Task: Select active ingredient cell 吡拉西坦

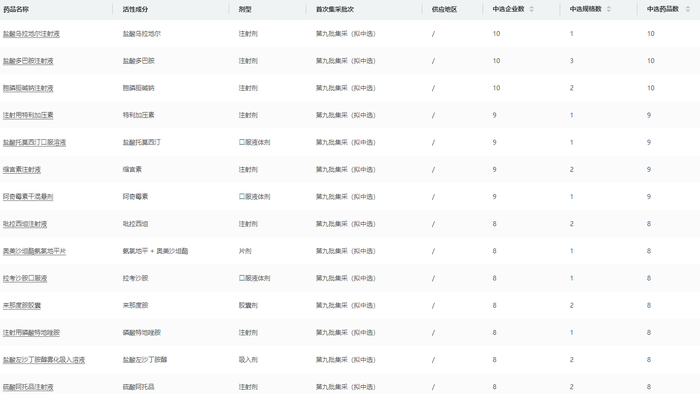Action: point(135,224)
